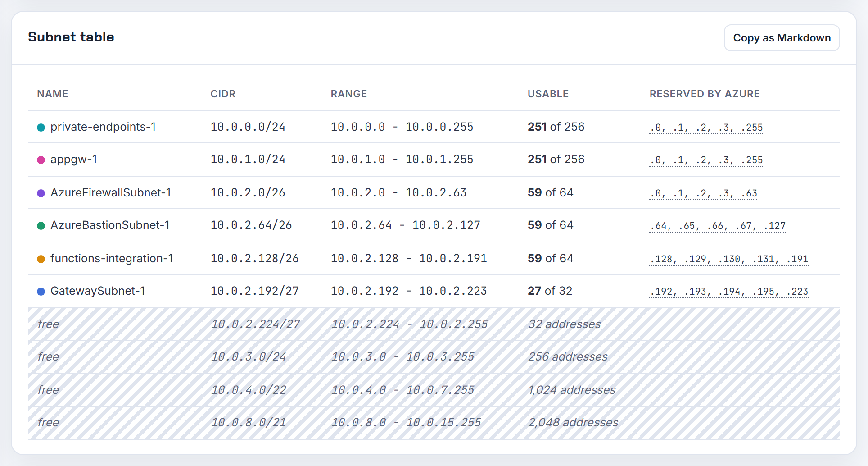Image resolution: width=868 pixels, height=466 pixels.
Task: Click the range 10.0.8.0 - 10.0.15.255
Action: (x=406, y=423)
